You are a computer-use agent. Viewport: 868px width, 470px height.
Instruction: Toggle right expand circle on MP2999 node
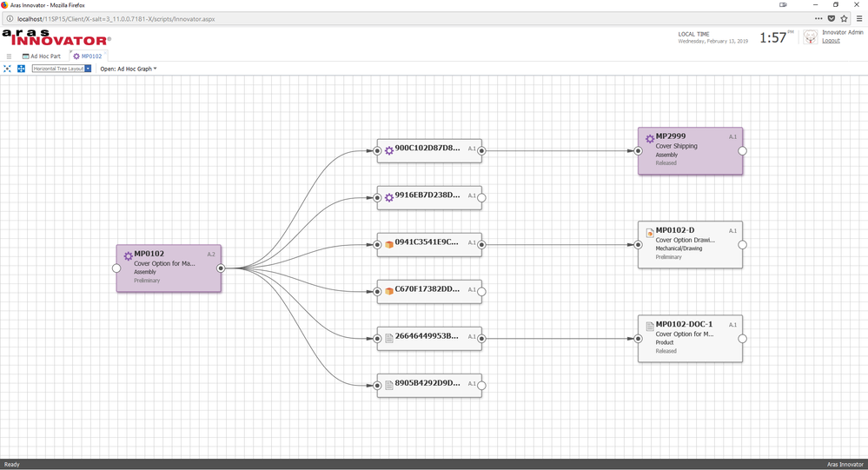coord(742,150)
